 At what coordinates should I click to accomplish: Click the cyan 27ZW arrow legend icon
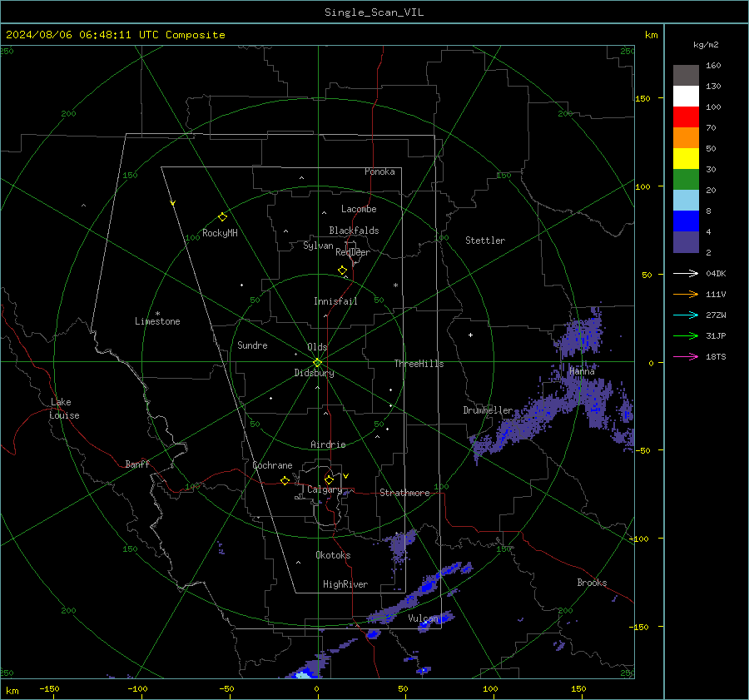coord(686,315)
